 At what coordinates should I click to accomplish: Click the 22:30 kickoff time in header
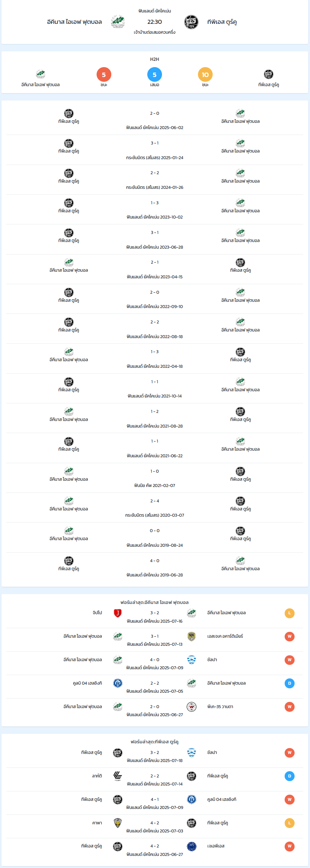155,22
